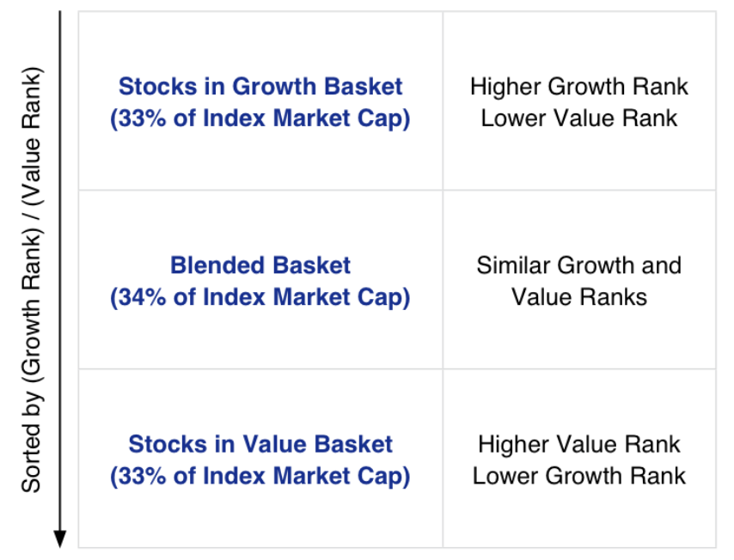Click the "Stocks in Value Basket" heading
734x560 pixels.
tap(260, 444)
